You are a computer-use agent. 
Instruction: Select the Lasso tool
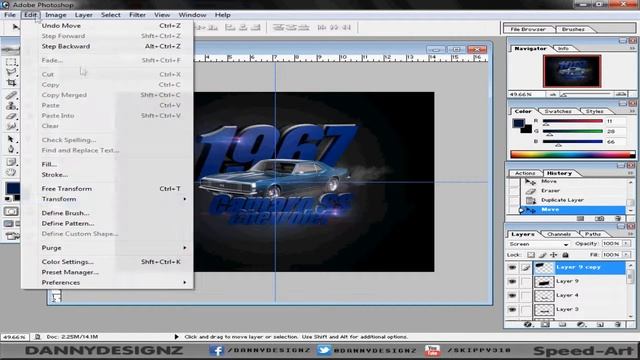(11, 72)
